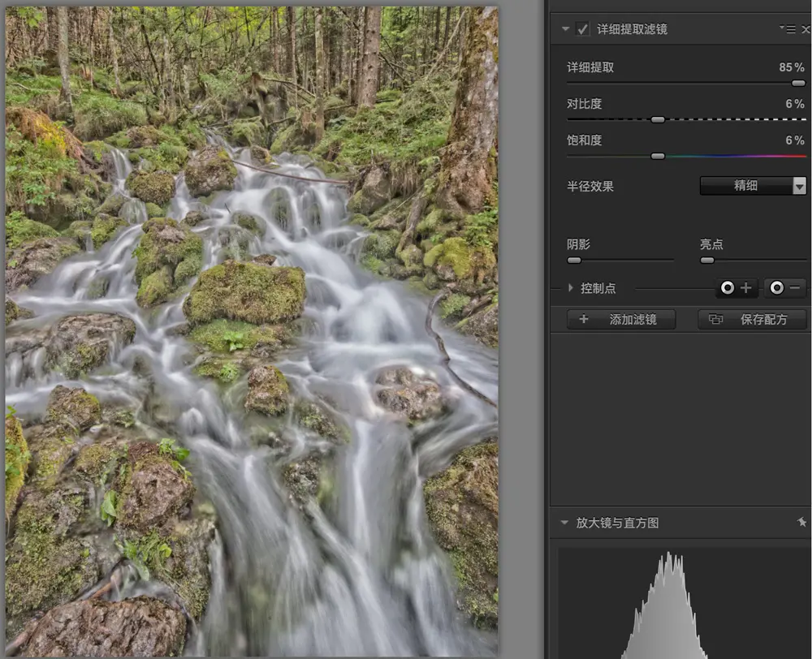Add a negative control point
Viewport: 812px width, 659px height.
click(785, 288)
